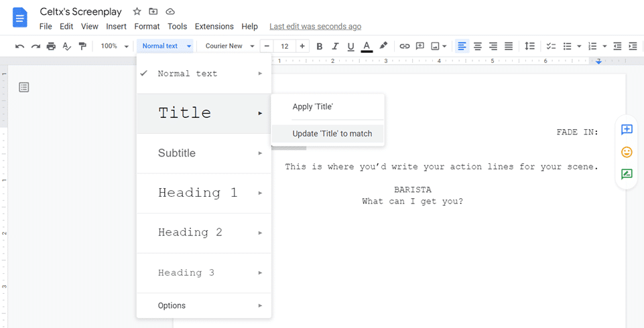
Task: Increase the indent
Action: coord(633,46)
